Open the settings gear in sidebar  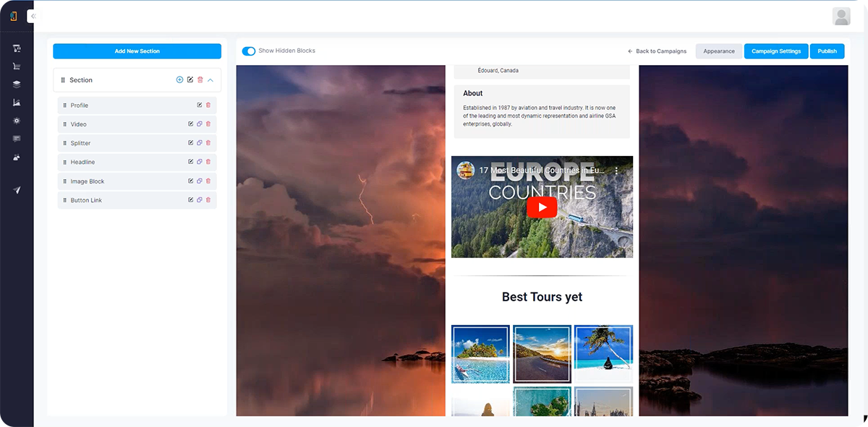[16, 121]
